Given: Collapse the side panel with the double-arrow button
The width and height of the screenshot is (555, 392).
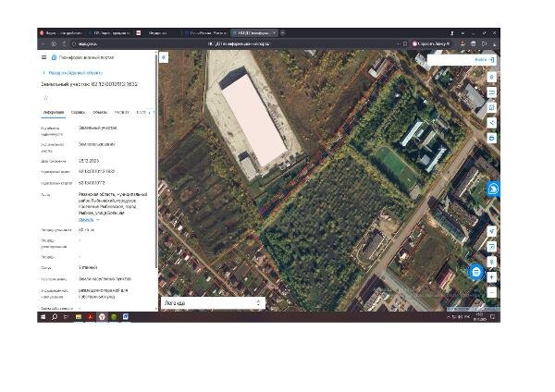Looking at the screenshot, I should tap(164, 57).
